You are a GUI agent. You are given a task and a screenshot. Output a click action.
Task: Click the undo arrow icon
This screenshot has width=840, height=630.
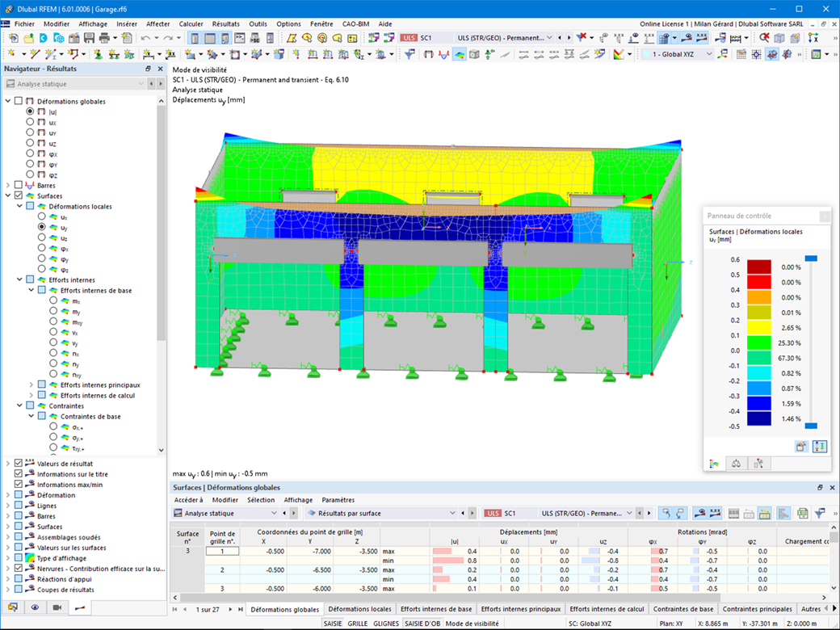(145, 38)
